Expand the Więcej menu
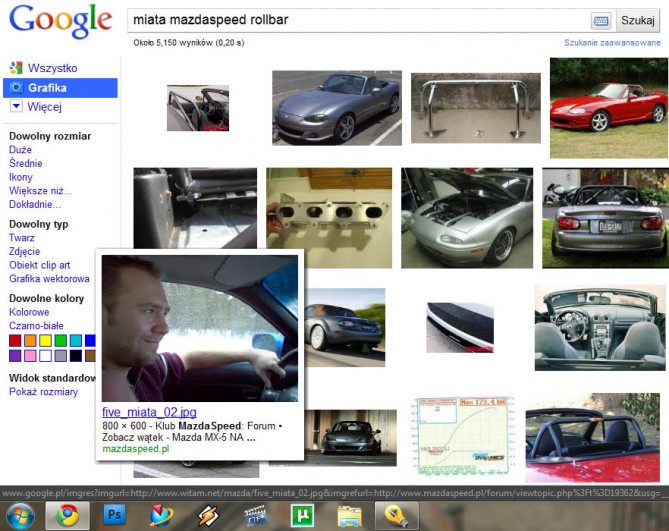The width and height of the screenshot is (669, 531). point(44,107)
